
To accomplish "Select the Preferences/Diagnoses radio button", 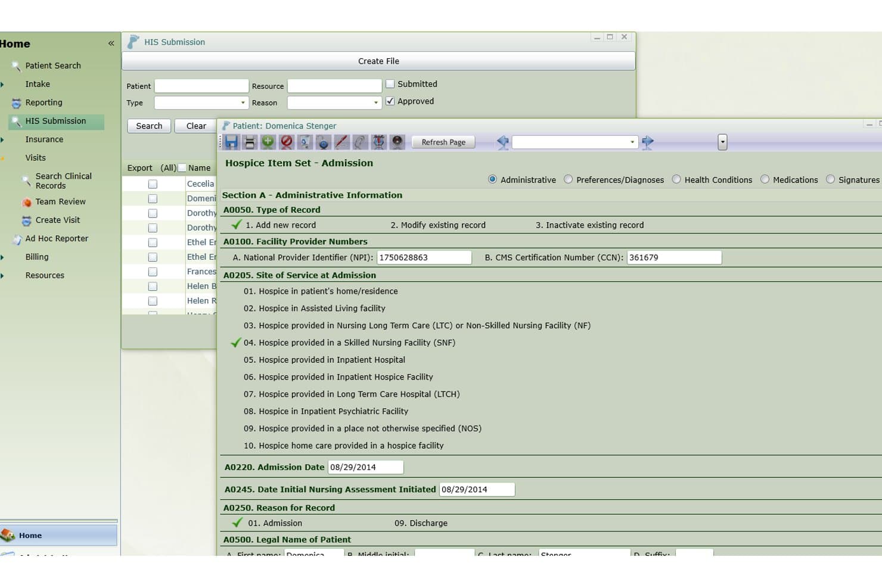I will click(x=568, y=179).
